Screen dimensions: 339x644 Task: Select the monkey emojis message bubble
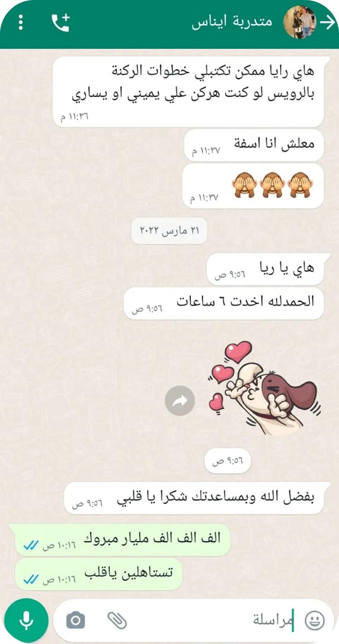(253, 186)
